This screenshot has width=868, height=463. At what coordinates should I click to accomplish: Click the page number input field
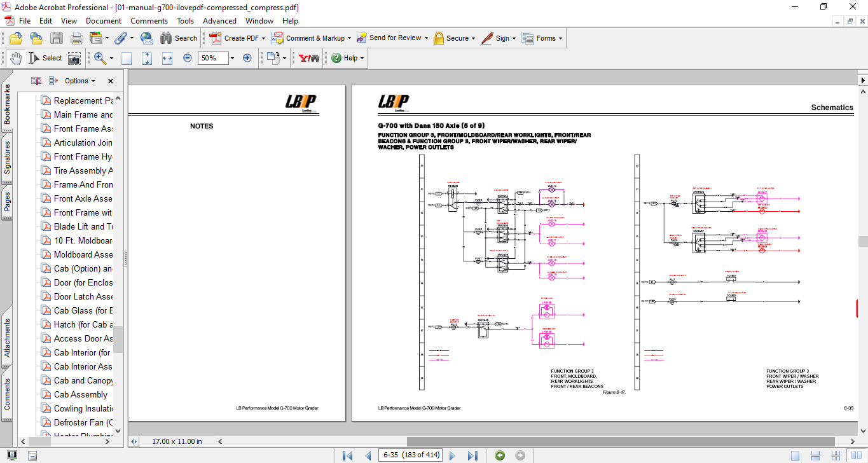[411, 455]
